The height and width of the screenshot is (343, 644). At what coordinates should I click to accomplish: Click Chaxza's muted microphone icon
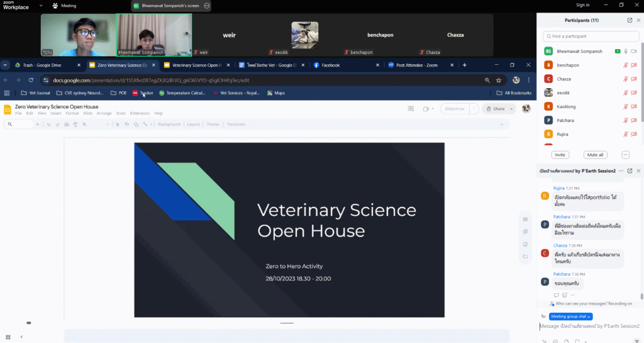point(626,79)
